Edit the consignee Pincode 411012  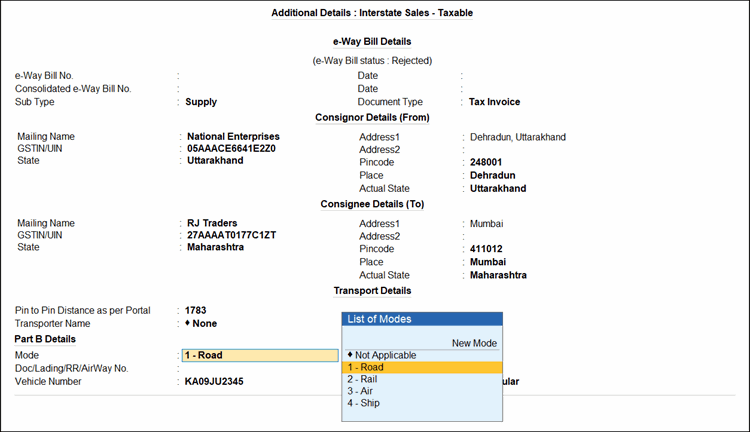pos(486,249)
